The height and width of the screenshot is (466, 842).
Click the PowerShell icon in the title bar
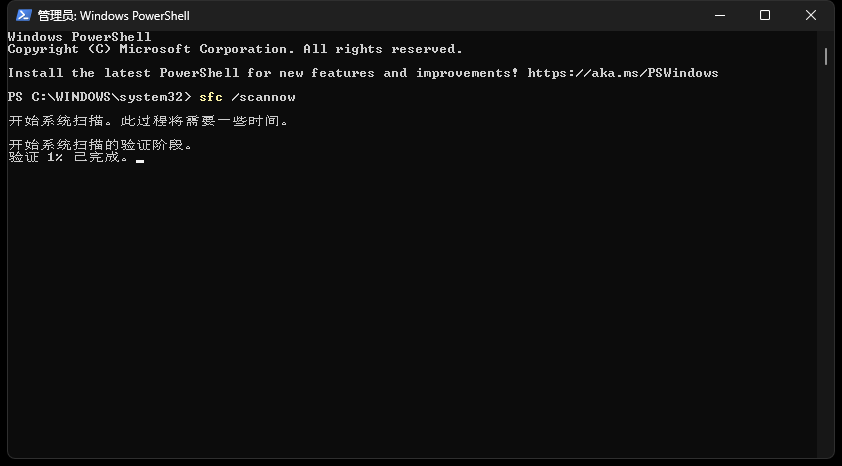(x=24, y=15)
